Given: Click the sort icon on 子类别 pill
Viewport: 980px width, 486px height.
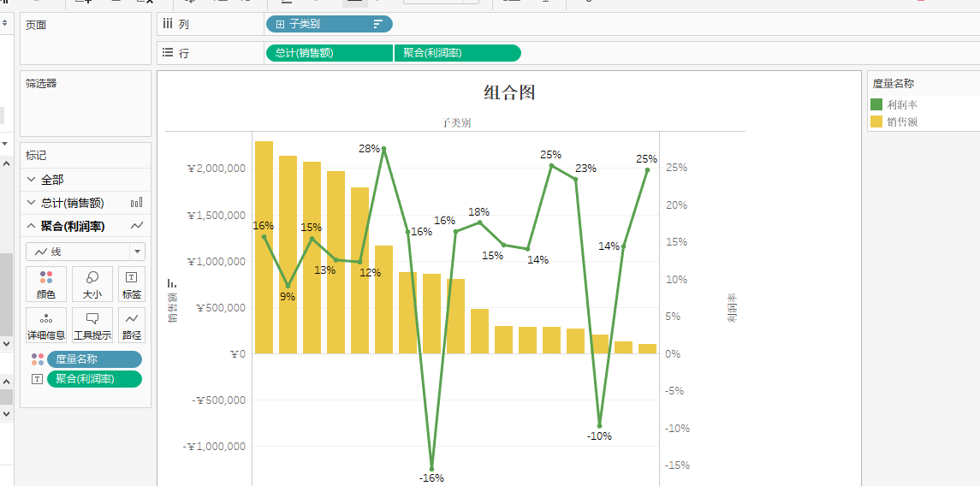Looking at the screenshot, I should pyautogui.click(x=377, y=24).
